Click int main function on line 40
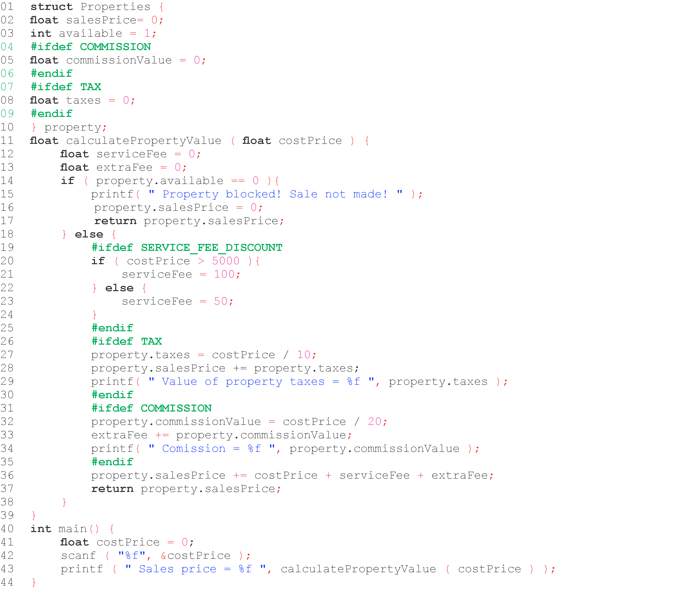 pyautogui.click(x=65, y=529)
